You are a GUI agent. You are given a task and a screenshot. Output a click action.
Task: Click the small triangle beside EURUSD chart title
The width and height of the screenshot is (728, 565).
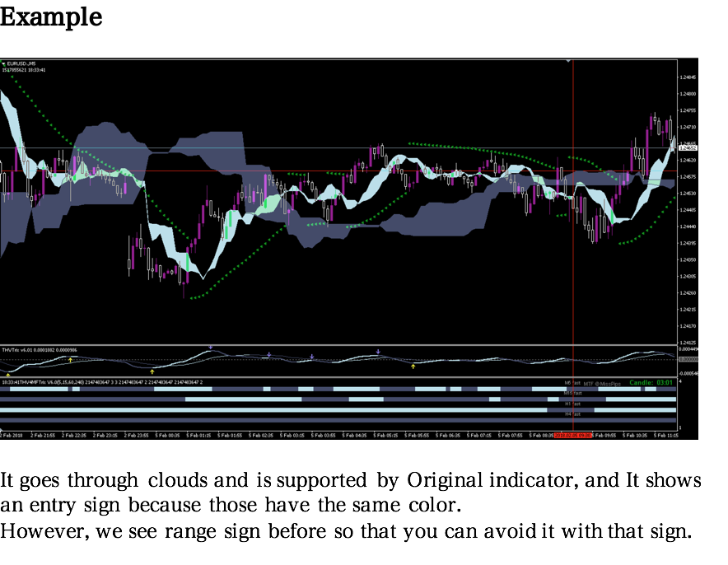pos(3,64)
